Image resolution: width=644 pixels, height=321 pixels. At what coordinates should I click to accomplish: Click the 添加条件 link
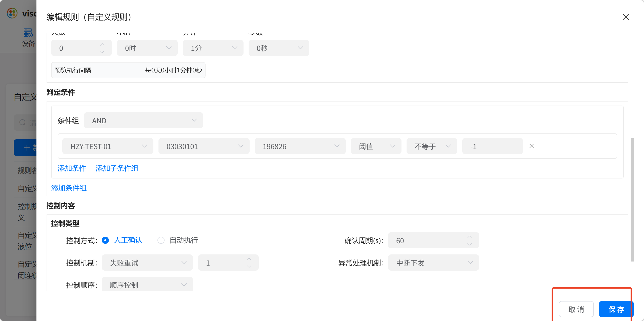(x=72, y=168)
